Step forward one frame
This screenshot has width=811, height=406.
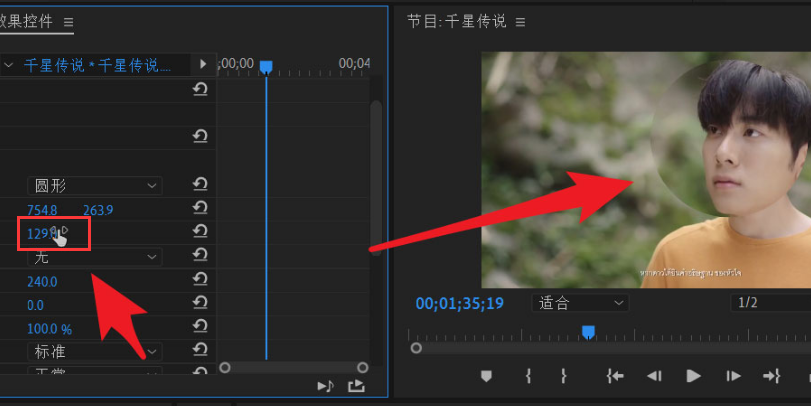[733, 376]
